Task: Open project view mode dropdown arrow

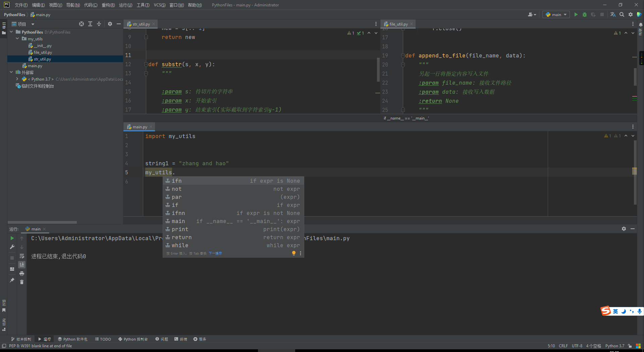Action: tap(33, 24)
